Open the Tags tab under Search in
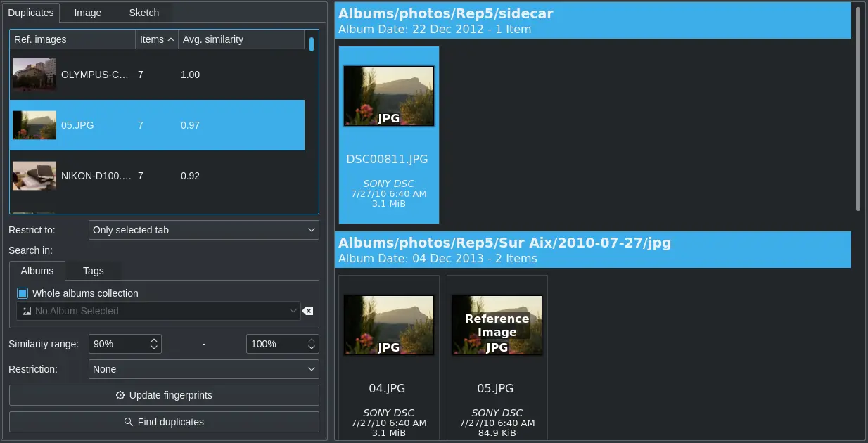Image resolution: width=868 pixels, height=443 pixels. click(93, 270)
